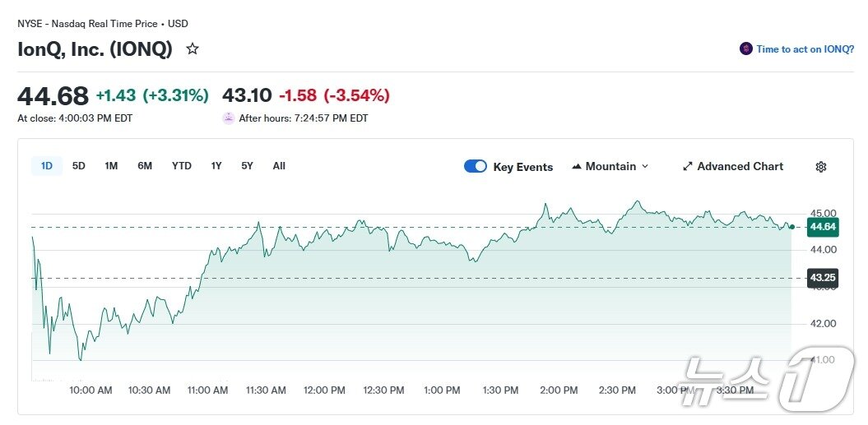The image size is (868, 425).
Task: Open the Advanced Chart link
Action: point(740,167)
